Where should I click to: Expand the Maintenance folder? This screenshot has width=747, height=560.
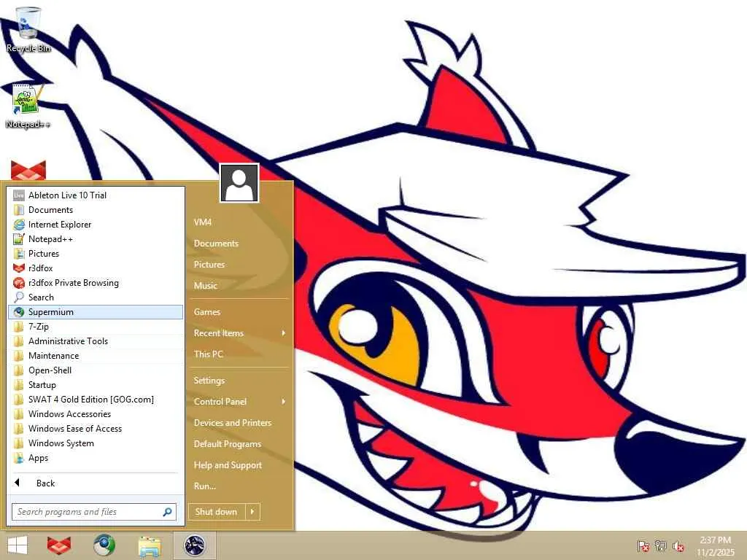click(96, 356)
